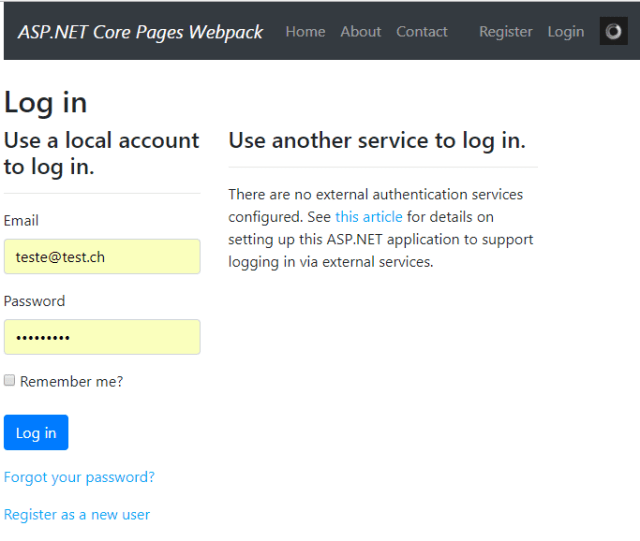
Task: Click the "Log in" page heading
Action: pos(45,102)
